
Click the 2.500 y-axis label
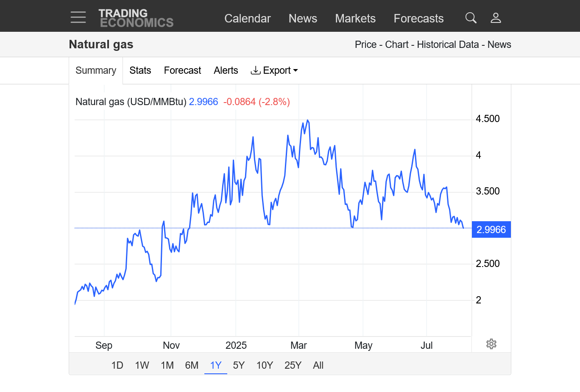point(488,264)
